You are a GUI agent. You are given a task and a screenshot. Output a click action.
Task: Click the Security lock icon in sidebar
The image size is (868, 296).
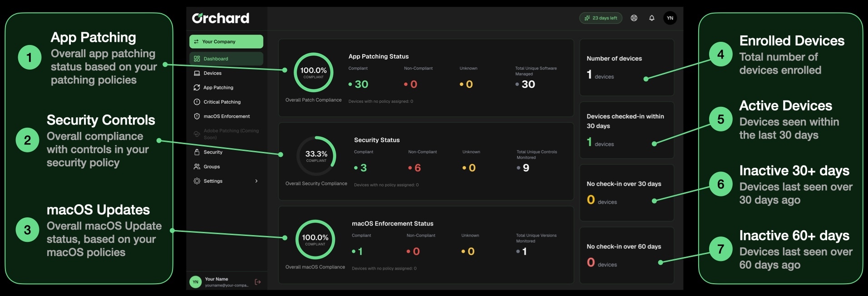point(197,152)
